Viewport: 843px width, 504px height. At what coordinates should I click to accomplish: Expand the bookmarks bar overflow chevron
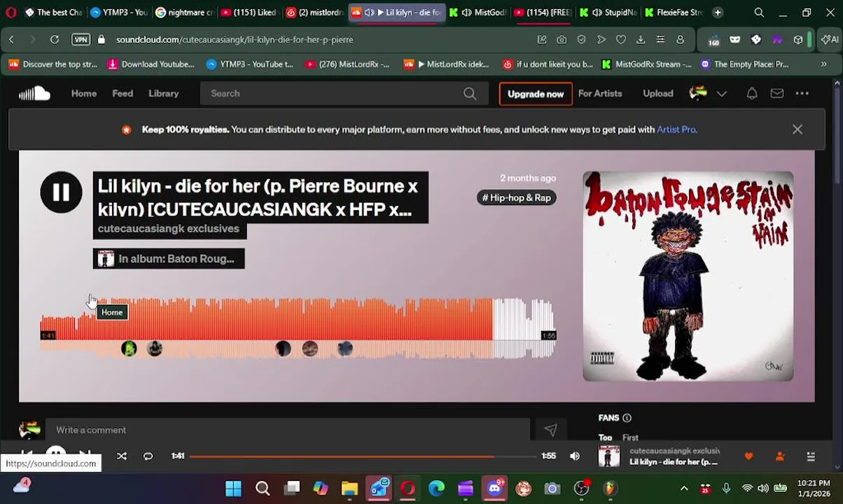click(x=823, y=64)
